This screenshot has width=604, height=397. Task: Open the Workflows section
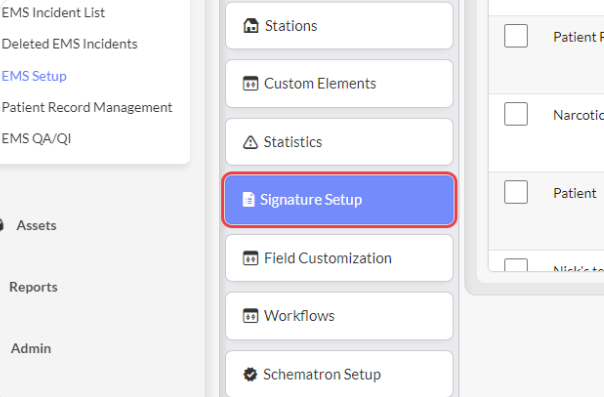coord(339,316)
